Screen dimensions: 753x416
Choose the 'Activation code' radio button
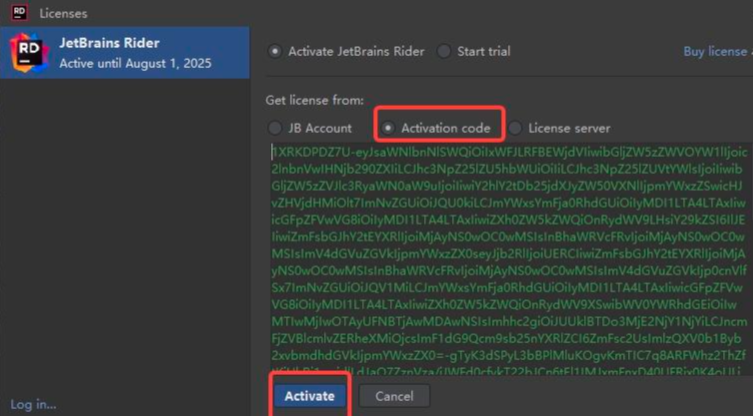[388, 128]
